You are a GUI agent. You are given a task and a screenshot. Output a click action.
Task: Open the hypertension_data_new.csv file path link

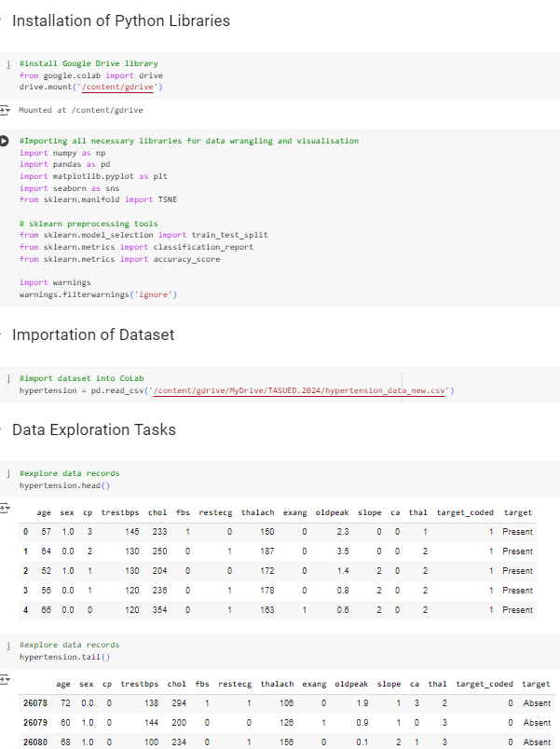(x=298, y=390)
